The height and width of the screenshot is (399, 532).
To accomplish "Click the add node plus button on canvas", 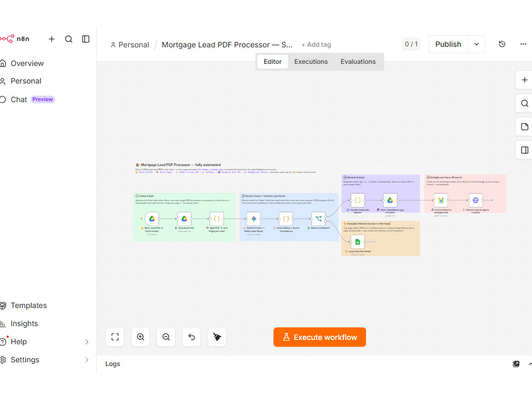I will [524, 80].
